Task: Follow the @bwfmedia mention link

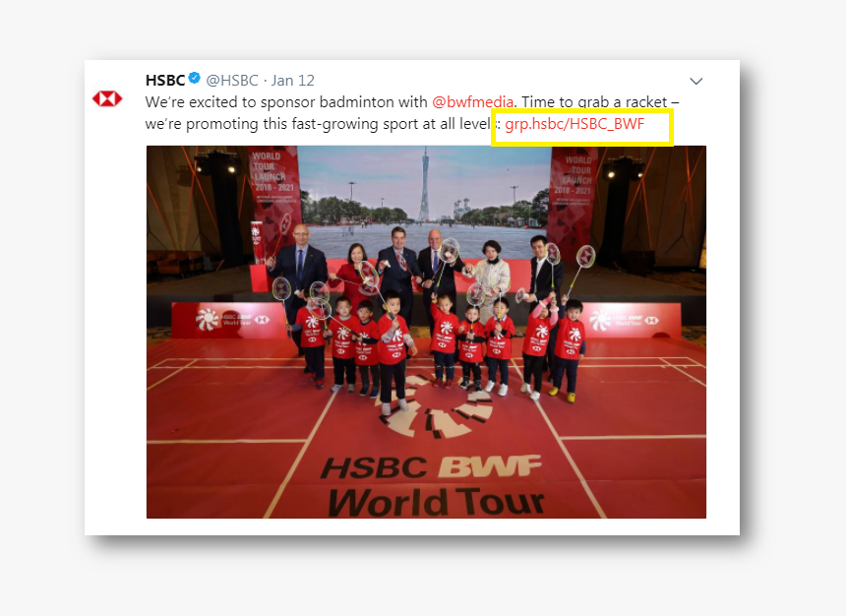Action: pos(472,102)
